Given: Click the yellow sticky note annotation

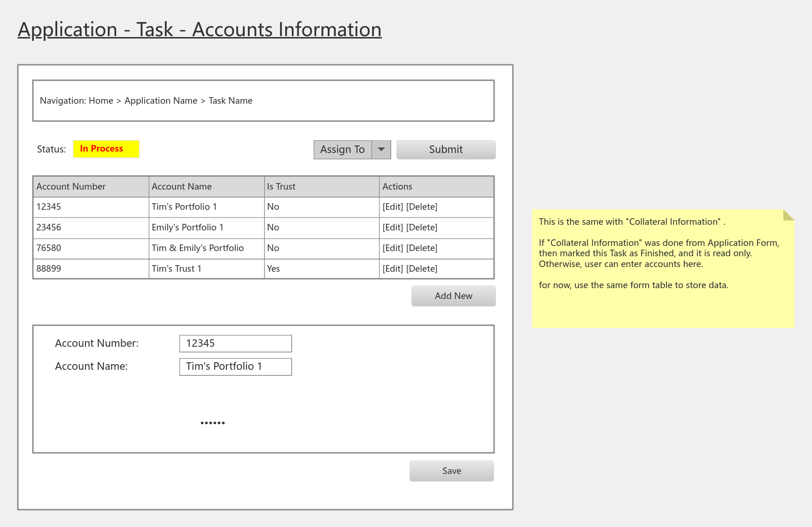Looking at the screenshot, I should tap(662, 267).
